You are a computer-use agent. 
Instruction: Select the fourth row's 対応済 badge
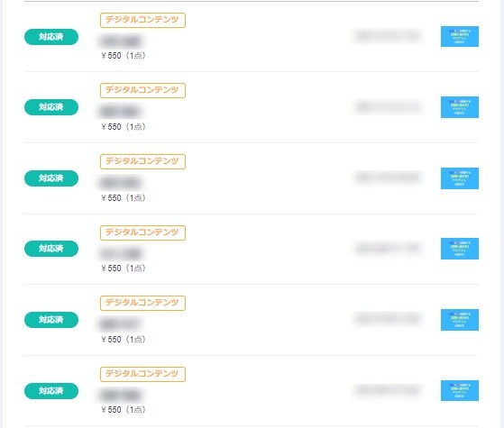[51, 249]
